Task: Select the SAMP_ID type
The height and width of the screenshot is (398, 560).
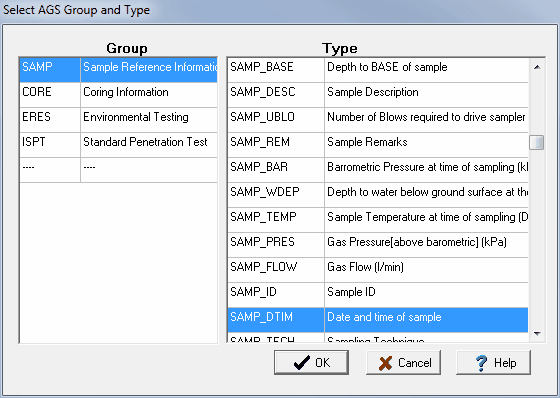Action: coord(276,295)
